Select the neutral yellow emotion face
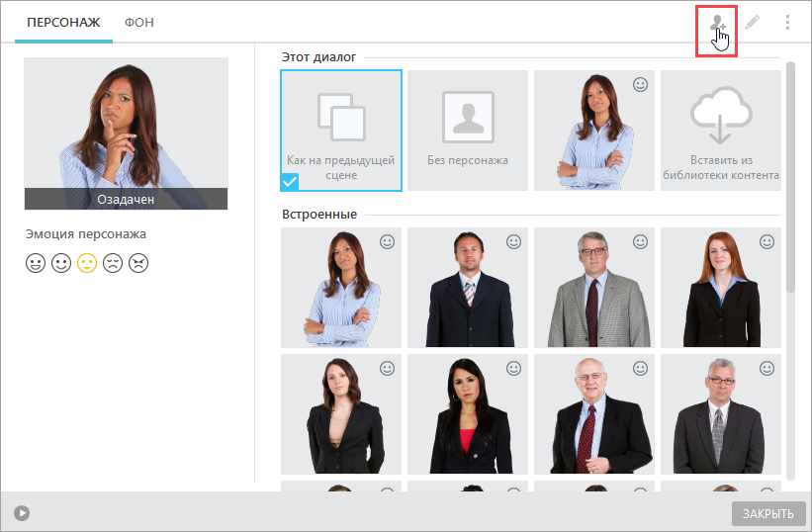The width and height of the screenshot is (812, 532). (86, 263)
